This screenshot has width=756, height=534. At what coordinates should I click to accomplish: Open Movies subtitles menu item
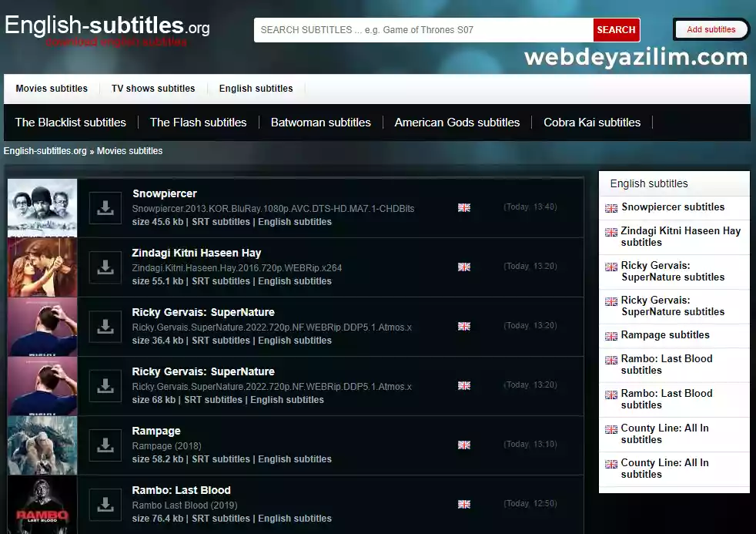[x=52, y=89]
